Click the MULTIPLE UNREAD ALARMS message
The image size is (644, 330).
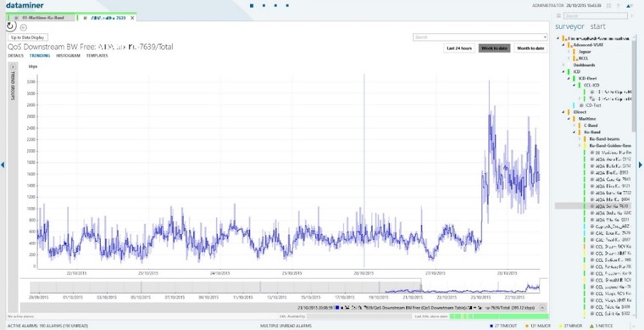point(286,326)
